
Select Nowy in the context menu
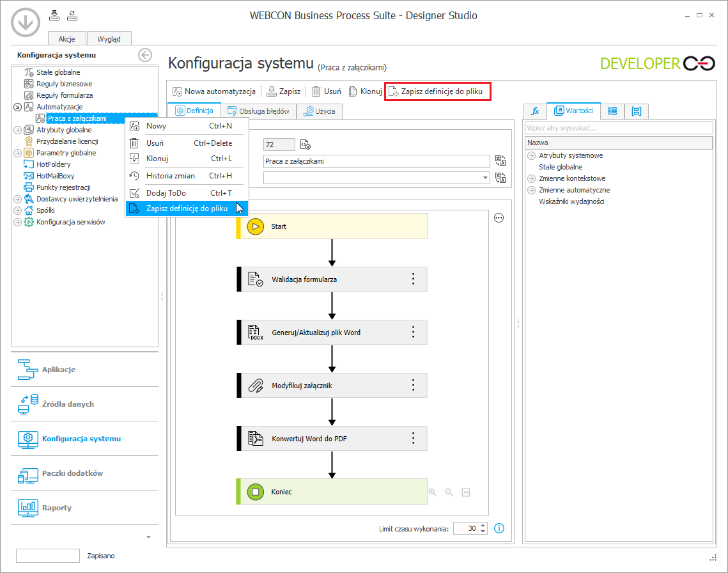click(x=187, y=126)
